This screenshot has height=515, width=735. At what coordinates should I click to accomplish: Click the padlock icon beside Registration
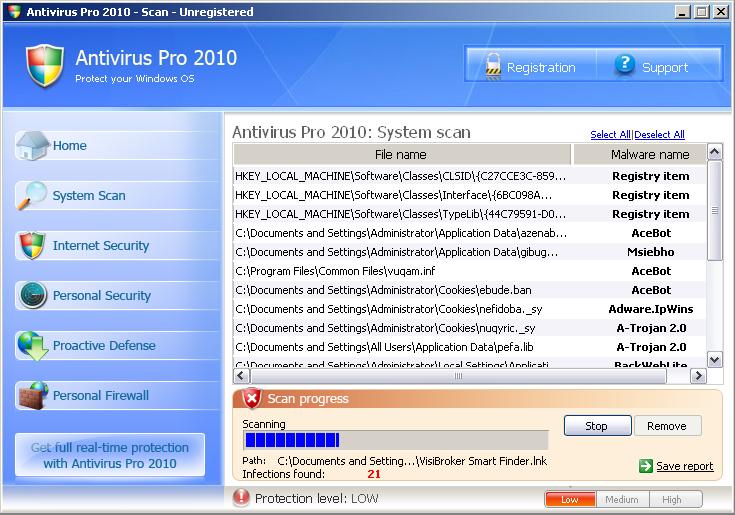pos(493,66)
